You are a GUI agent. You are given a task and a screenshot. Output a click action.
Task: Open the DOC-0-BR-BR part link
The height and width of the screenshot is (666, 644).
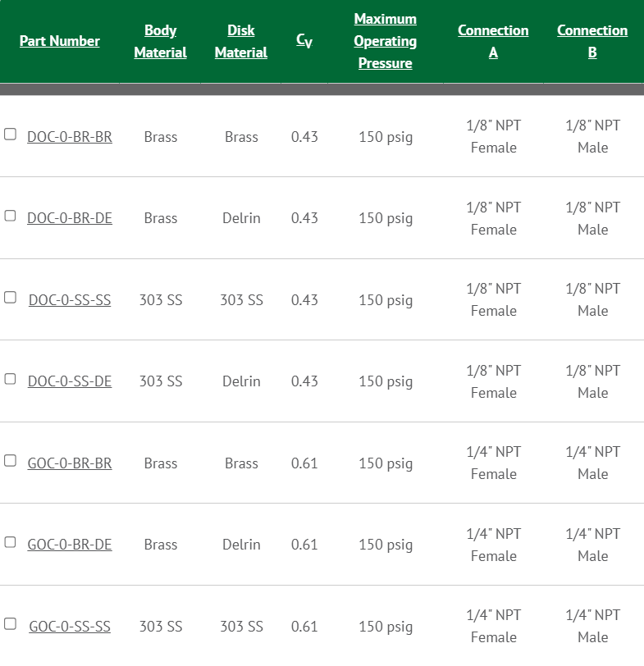point(70,137)
